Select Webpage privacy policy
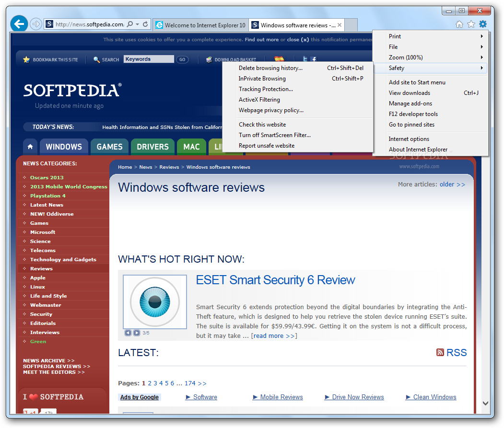The height and width of the screenshot is (428, 504). click(x=298, y=111)
